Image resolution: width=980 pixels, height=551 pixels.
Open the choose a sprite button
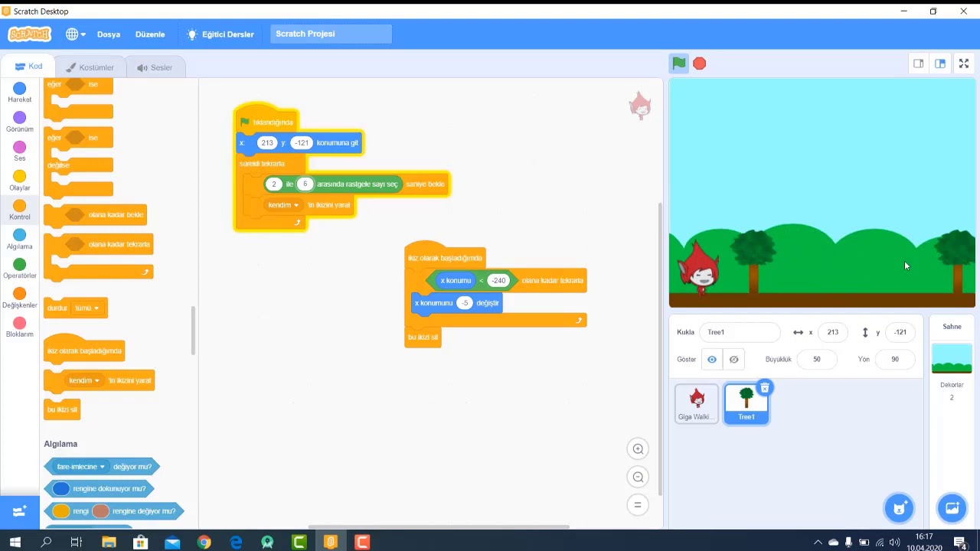pyautogui.click(x=900, y=507)
